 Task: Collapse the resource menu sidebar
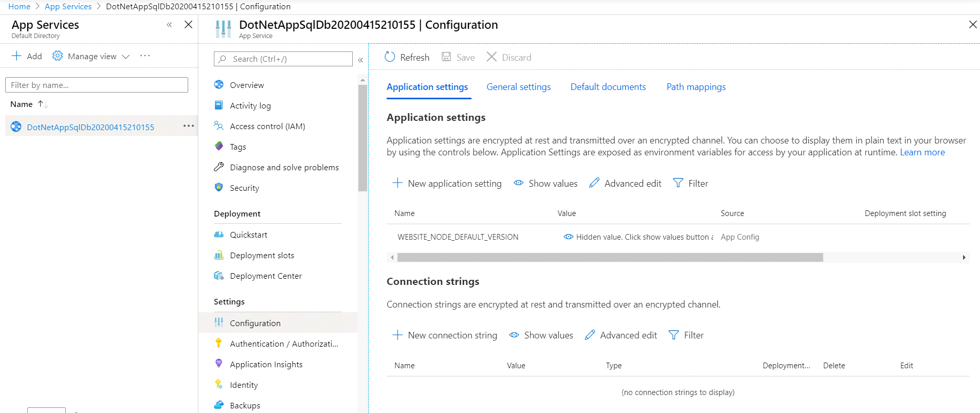(360, 60)
